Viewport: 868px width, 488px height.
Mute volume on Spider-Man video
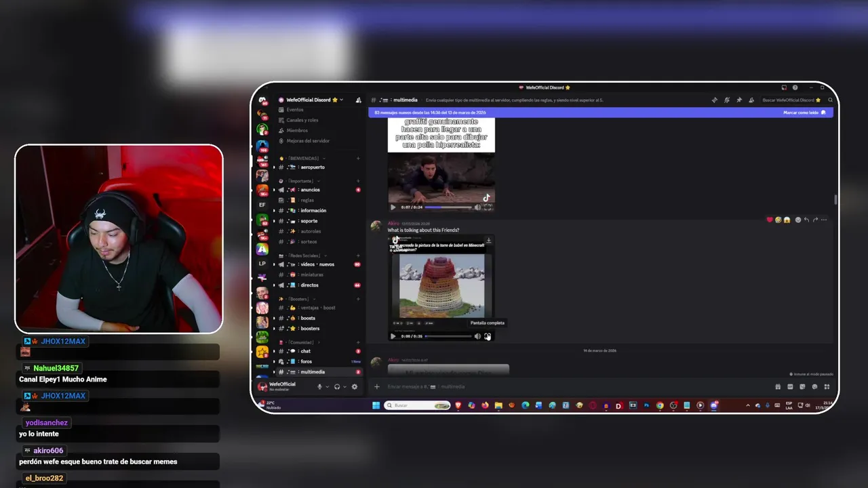(x=477, y=207)
